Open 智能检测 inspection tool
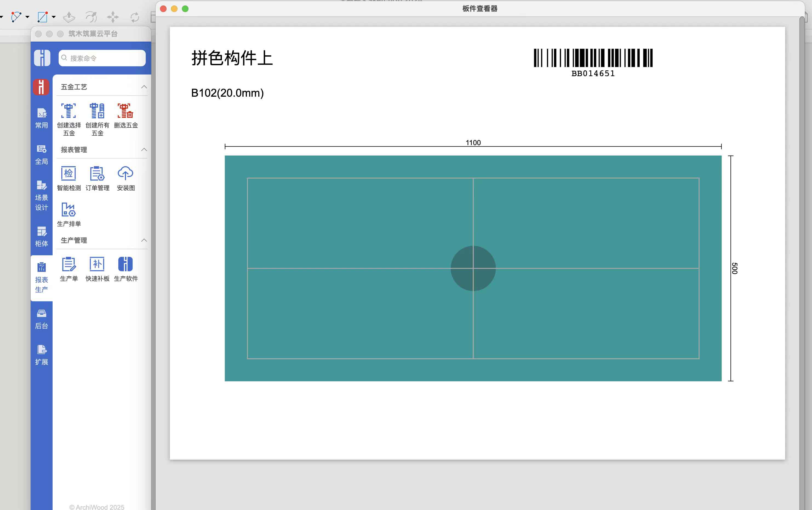 [x=69, y=174]
